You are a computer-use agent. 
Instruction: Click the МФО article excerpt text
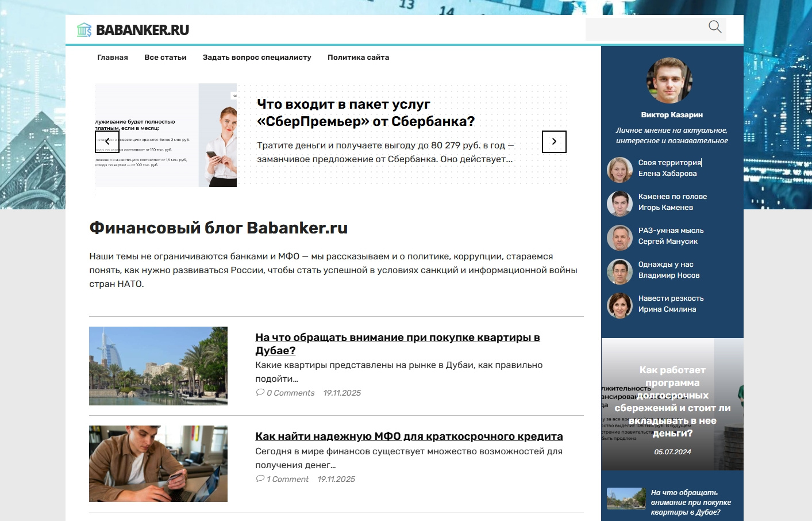409,458
